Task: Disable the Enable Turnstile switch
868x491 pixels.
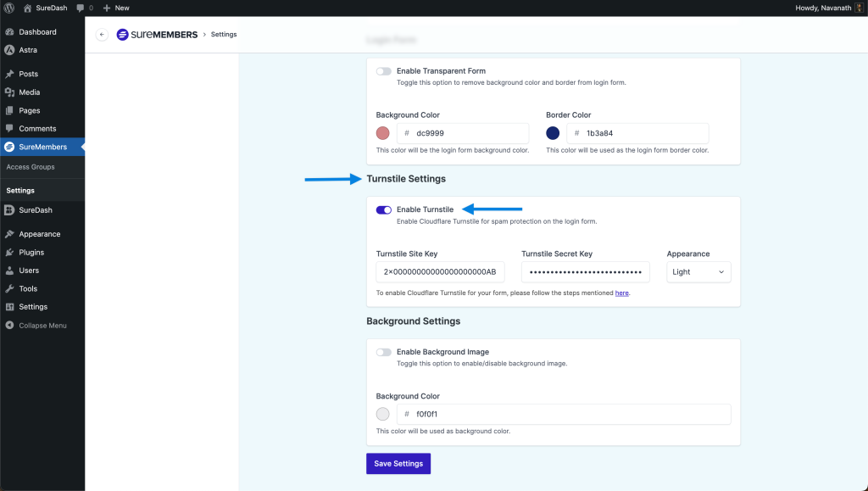Action: [x=384, y=209]
